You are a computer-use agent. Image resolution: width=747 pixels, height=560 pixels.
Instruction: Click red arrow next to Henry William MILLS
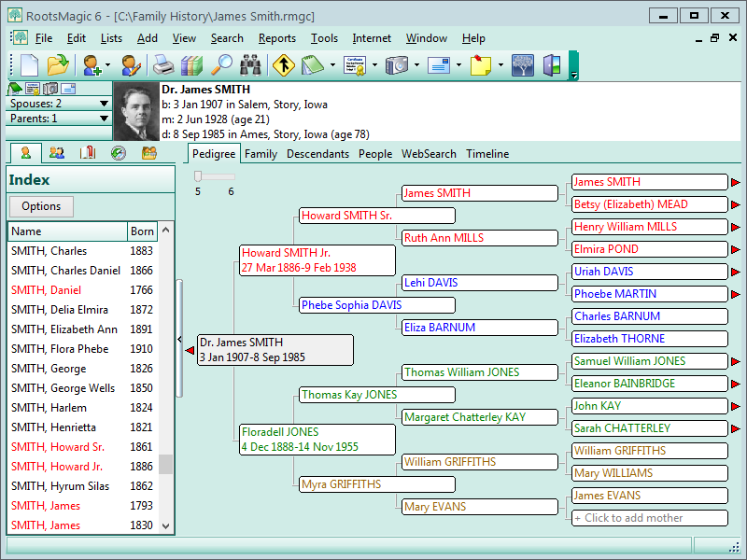coord(735,227)
